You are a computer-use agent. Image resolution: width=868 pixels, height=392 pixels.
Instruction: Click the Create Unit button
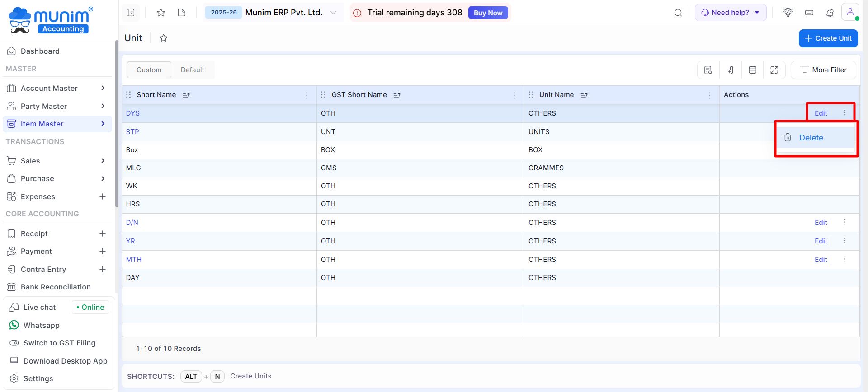(x=828, y=38)
